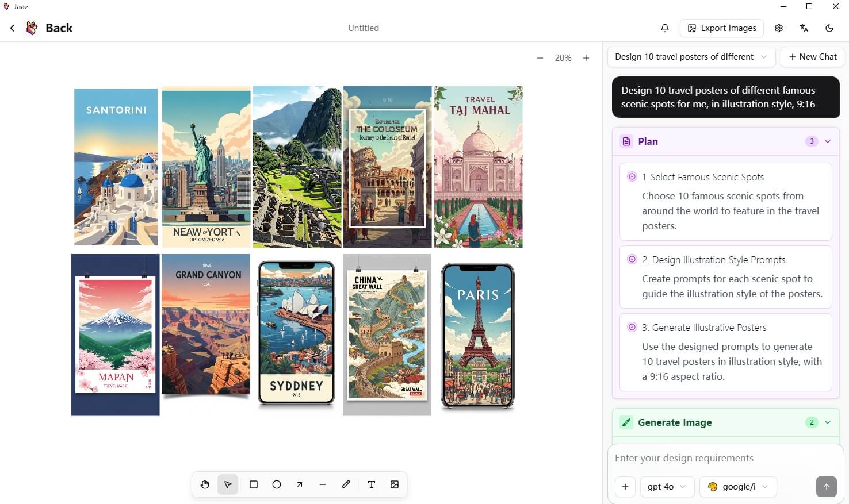Minimize the Jaaz window
This screenshot has height=504, width=849.
[x=783, y=6]
